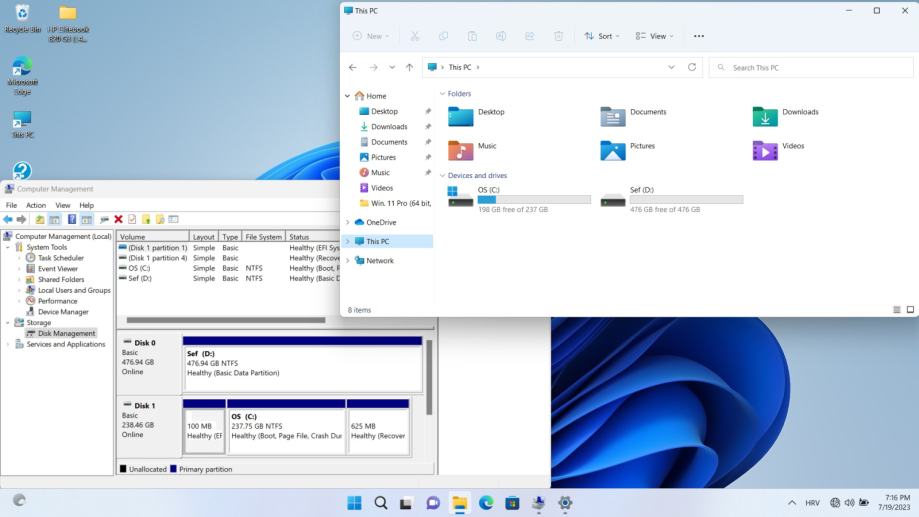Open Microsoft Edge from the taskbar

[486, 503]
